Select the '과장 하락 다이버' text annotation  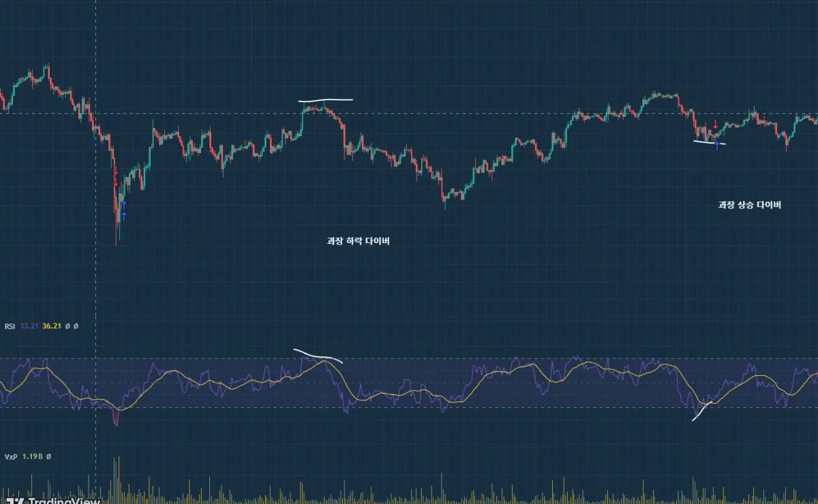pos(358,241)
